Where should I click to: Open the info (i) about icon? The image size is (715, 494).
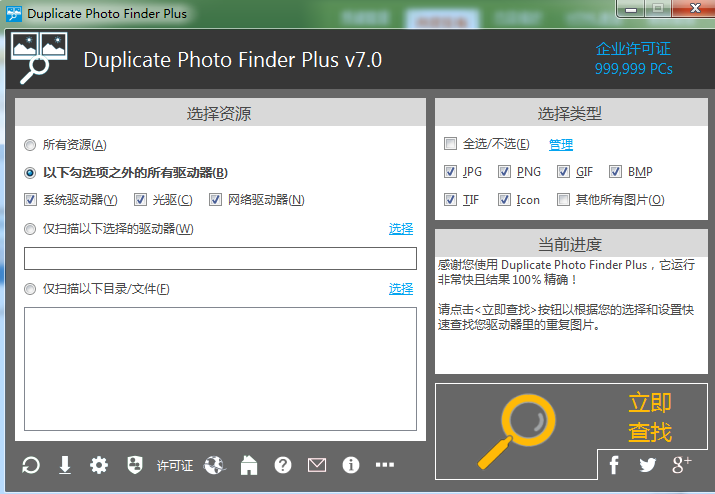click(x=351, y=465)
